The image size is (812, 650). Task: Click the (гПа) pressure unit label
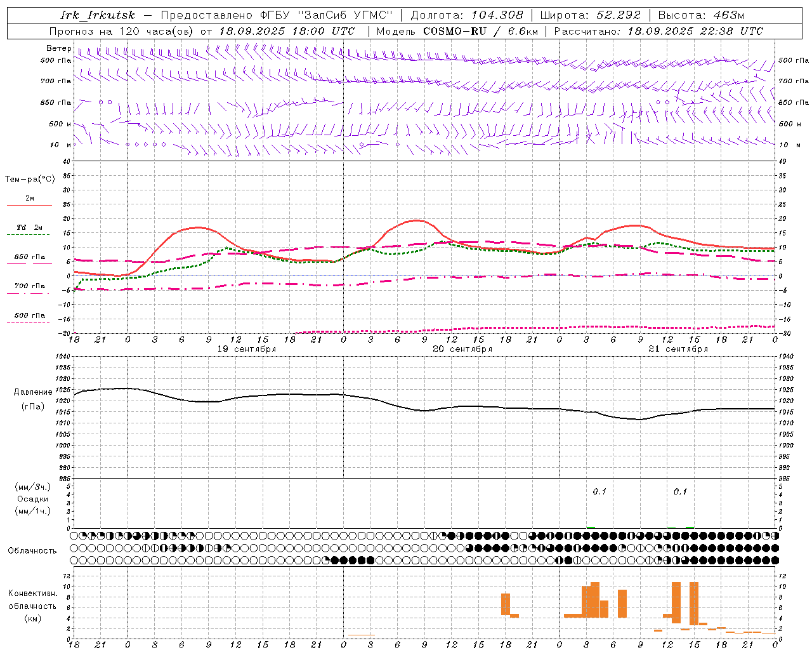[33, 407]
